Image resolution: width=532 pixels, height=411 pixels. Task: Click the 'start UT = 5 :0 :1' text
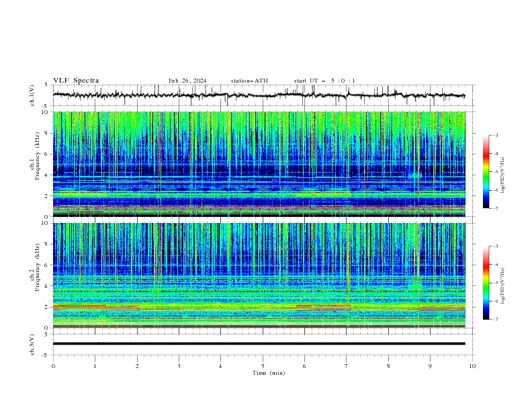324,81
